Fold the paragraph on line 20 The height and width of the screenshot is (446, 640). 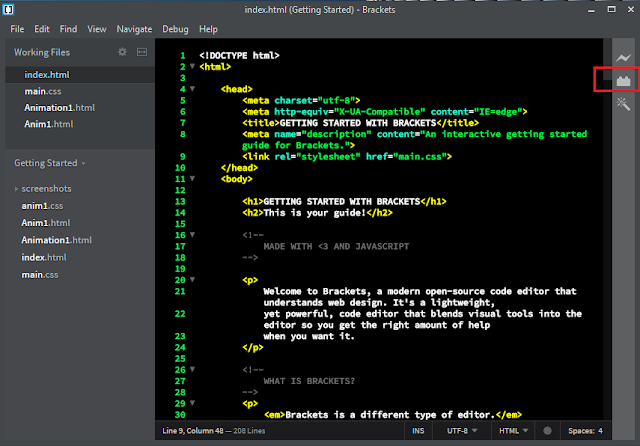tap(192, 280)
